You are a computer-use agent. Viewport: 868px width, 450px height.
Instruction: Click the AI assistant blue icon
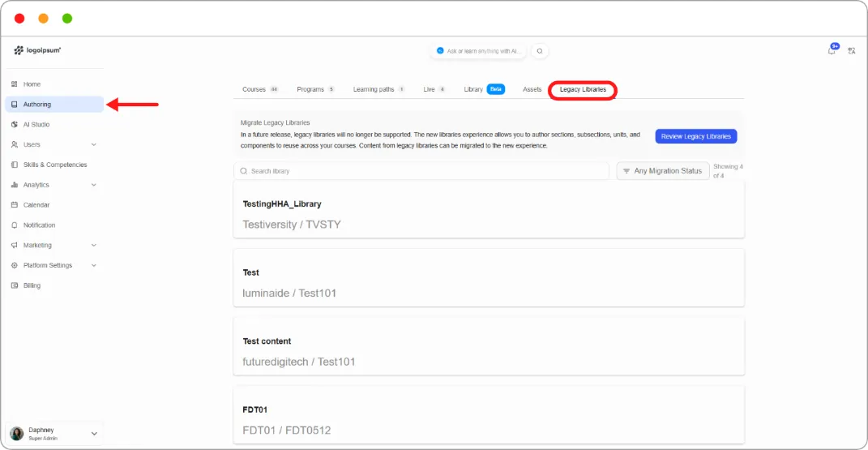440,51
